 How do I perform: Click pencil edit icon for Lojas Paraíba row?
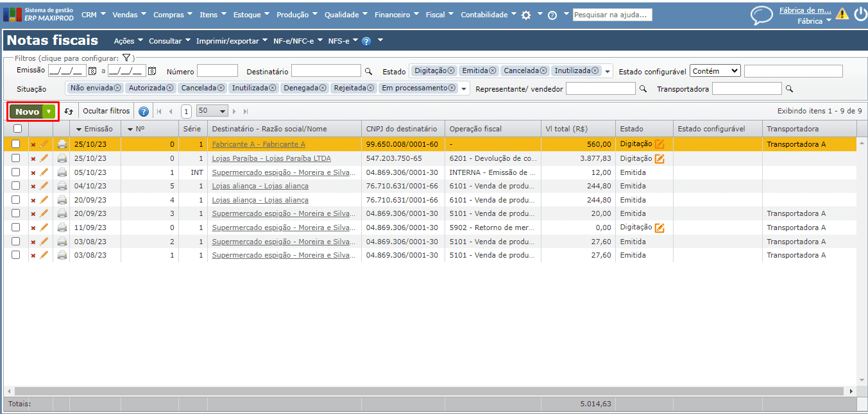coord(44,158)
